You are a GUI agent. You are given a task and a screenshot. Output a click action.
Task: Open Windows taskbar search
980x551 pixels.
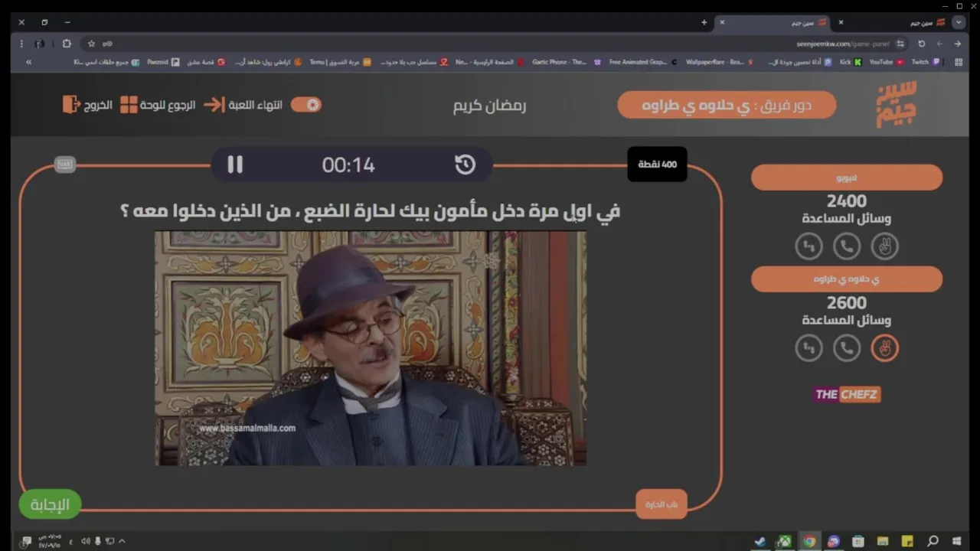(x=933, y=541)
